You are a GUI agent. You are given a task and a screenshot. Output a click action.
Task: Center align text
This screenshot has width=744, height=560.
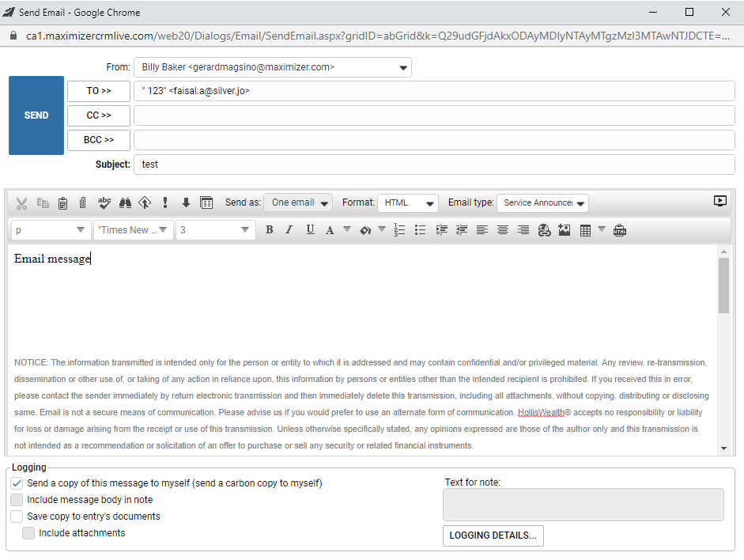503,230
